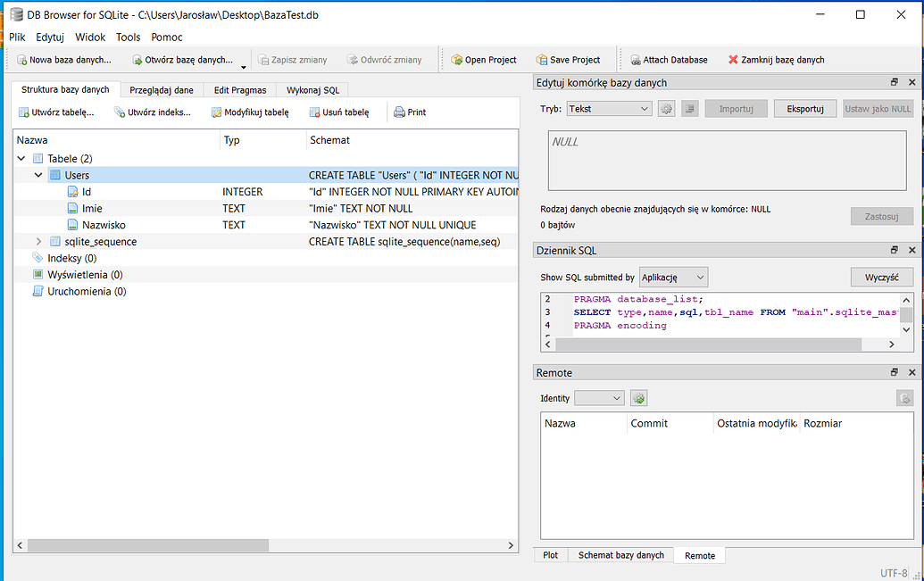Switch to the Przeglądaj dane tab

coord(162,90)
